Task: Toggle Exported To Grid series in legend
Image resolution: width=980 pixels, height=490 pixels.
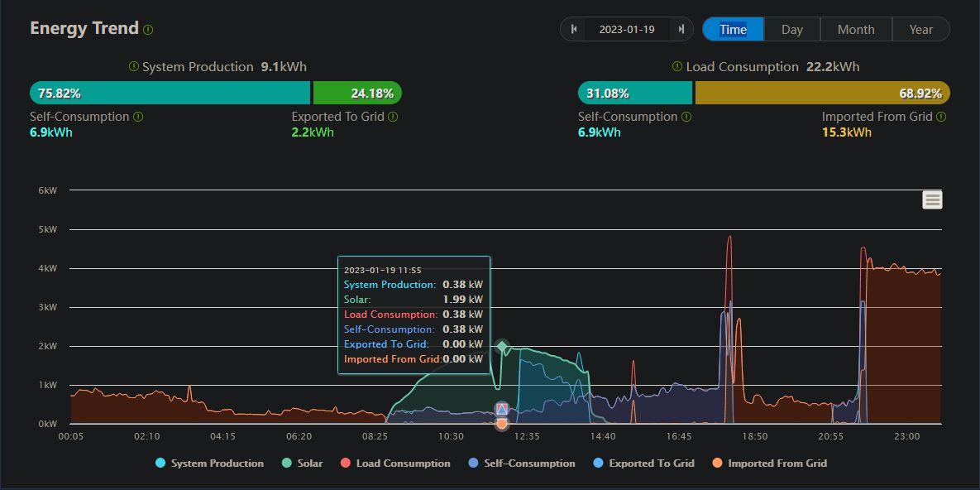Action: click(643, 464)
